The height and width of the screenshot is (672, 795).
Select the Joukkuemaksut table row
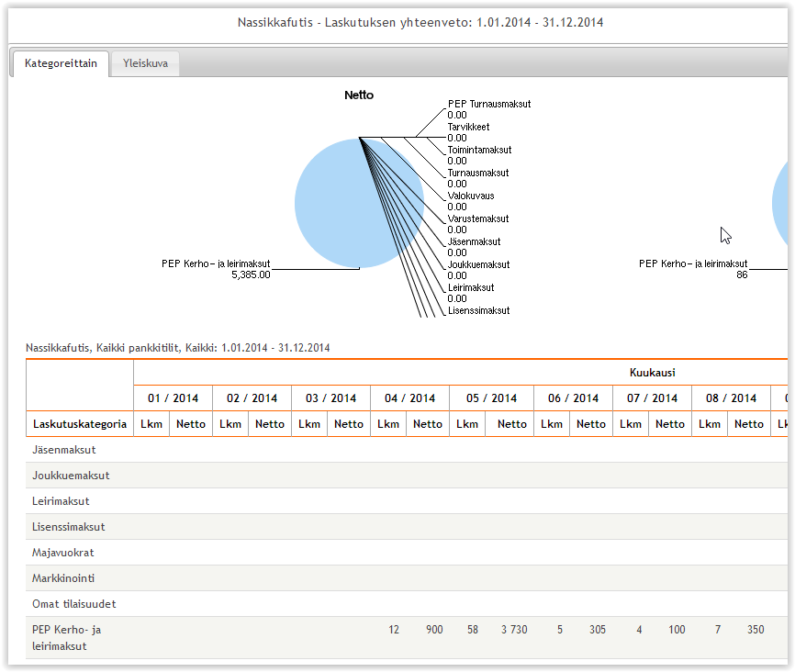tap(407, 476)
